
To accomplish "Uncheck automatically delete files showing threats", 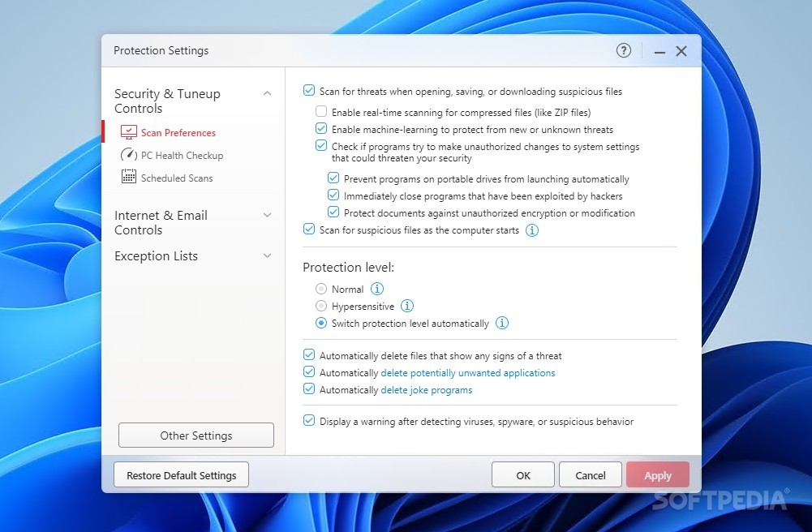I will (x=308, y=355).
